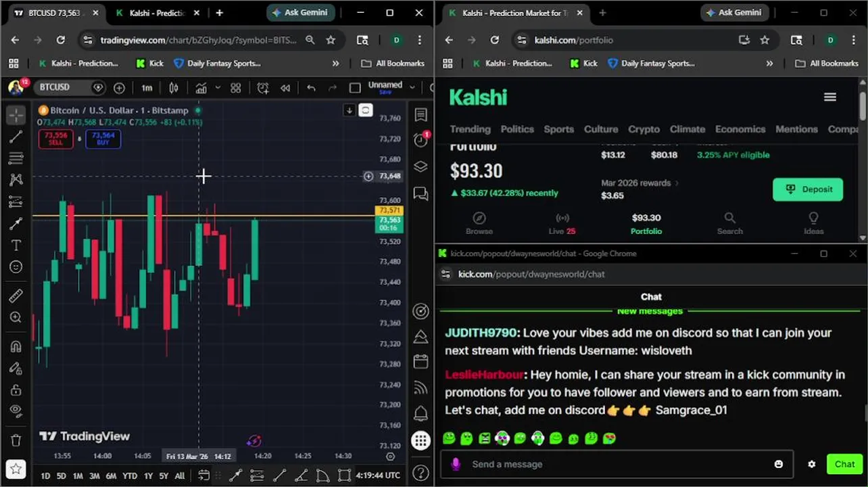
Task: Select the trend line drawing tool
Action: (x=16, y=137)
